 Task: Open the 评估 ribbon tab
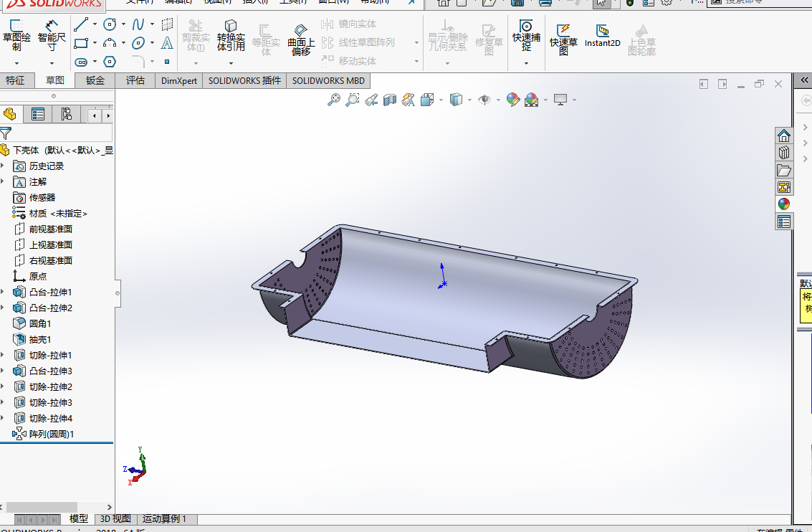[x=135, y=80]
